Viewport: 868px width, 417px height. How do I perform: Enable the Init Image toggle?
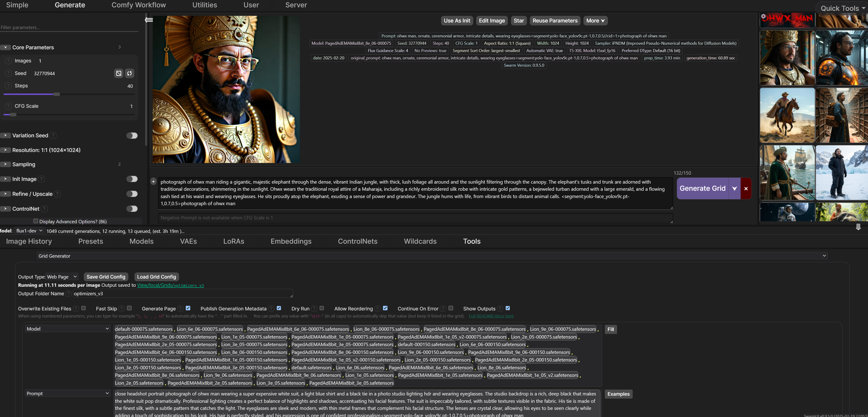point(132,179)
